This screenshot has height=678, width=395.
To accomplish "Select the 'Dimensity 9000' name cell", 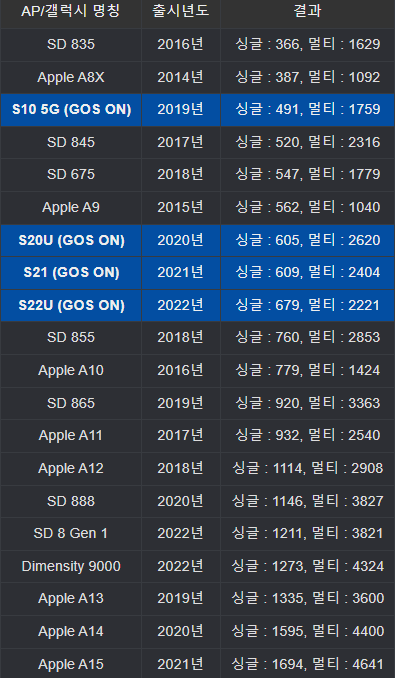I will tap(71, 566).
